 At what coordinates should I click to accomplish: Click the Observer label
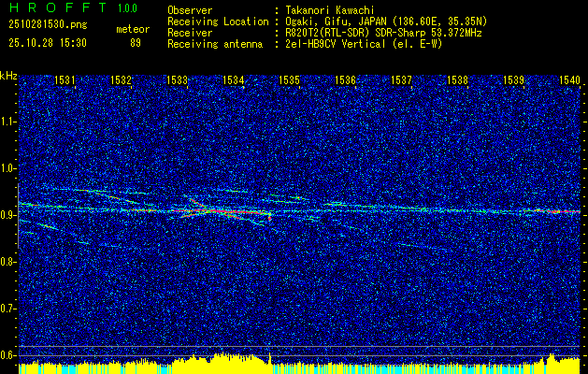point(190,10)
